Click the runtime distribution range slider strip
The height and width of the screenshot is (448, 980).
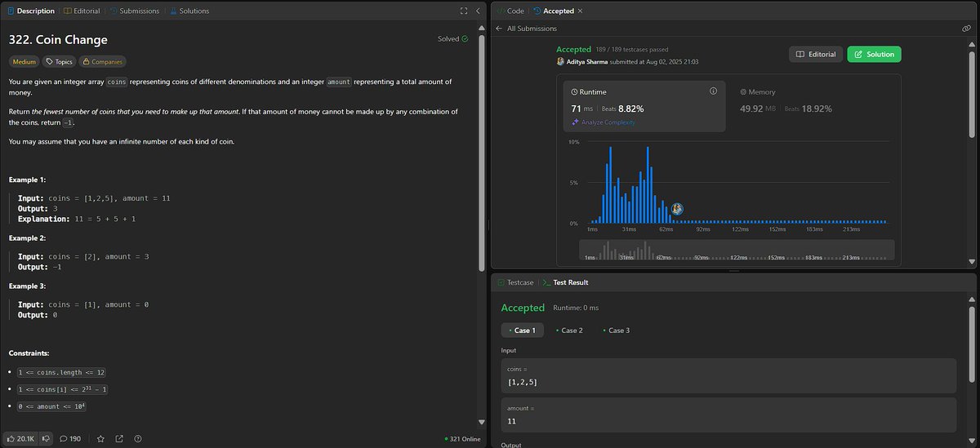coord(737,250)
